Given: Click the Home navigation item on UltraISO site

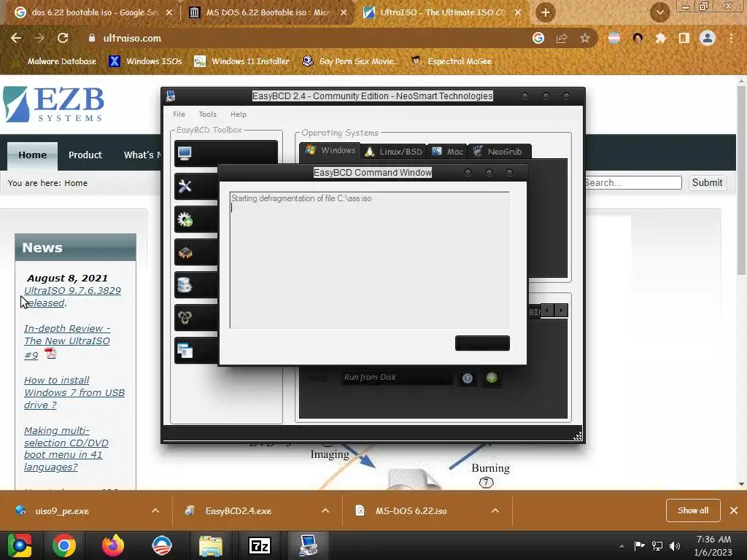Looking at the screenshot, I should tap(32, 155).
